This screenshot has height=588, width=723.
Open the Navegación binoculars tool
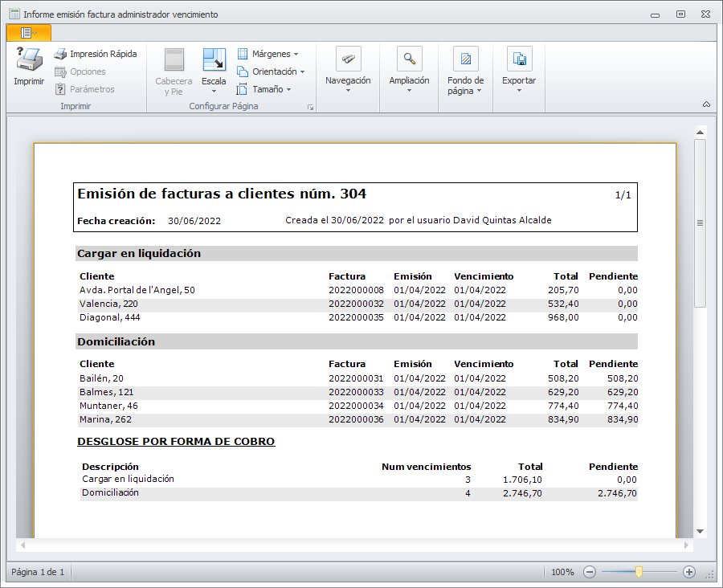click(x=348, y=60)
